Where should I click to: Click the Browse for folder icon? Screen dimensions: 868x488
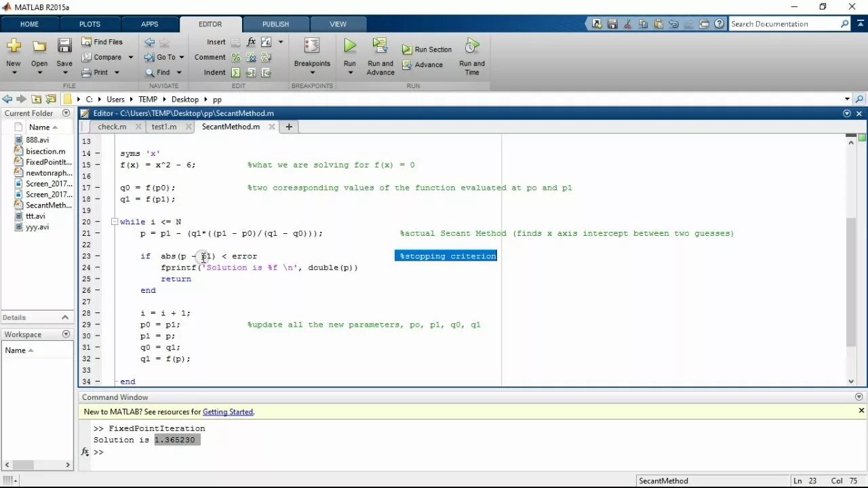51,99
